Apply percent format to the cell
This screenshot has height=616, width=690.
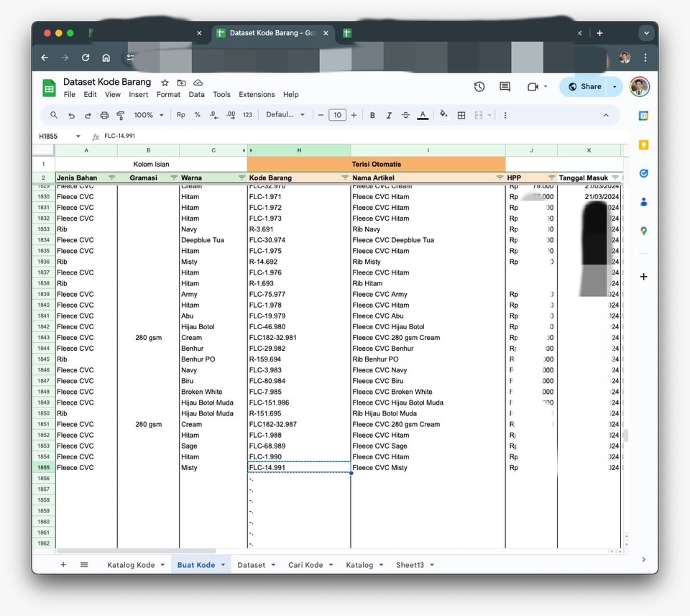(x=198, y=115)
